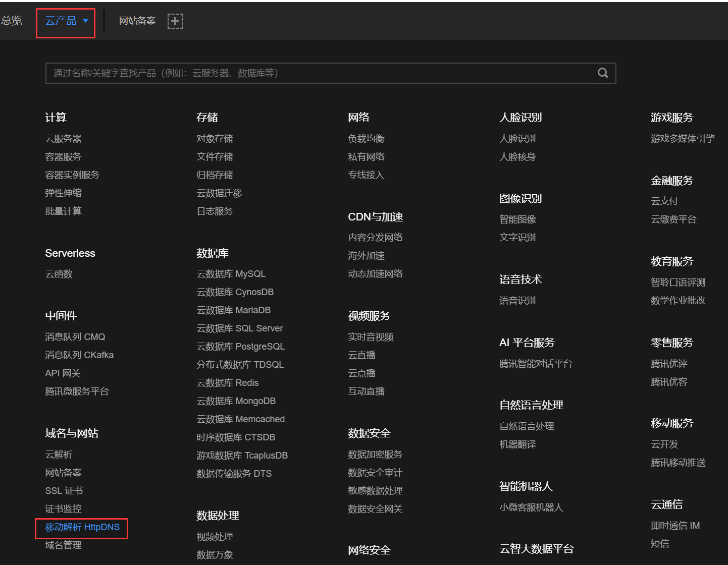Open 腾讯微服务平台 link
The height and width of the screenshot is (565, 728).
tap(77, 391)
